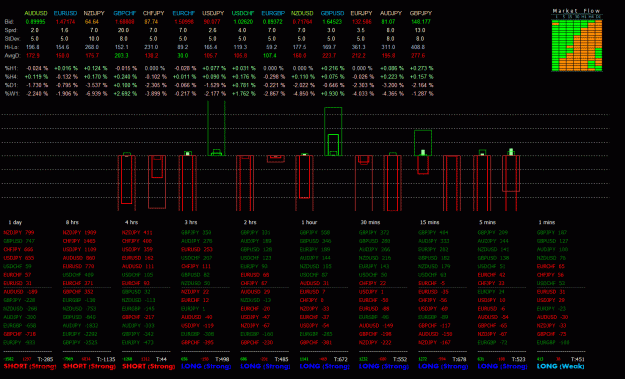Click the NZDJPY %W1 value -6.939 %
Viewport: 625px width, 379px height.
[95, 93]
